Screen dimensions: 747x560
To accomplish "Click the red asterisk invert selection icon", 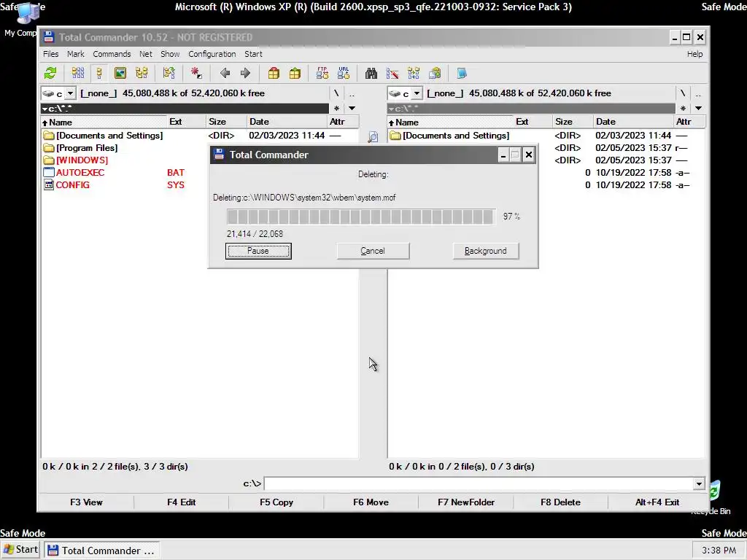I will (x=196, y=74).
